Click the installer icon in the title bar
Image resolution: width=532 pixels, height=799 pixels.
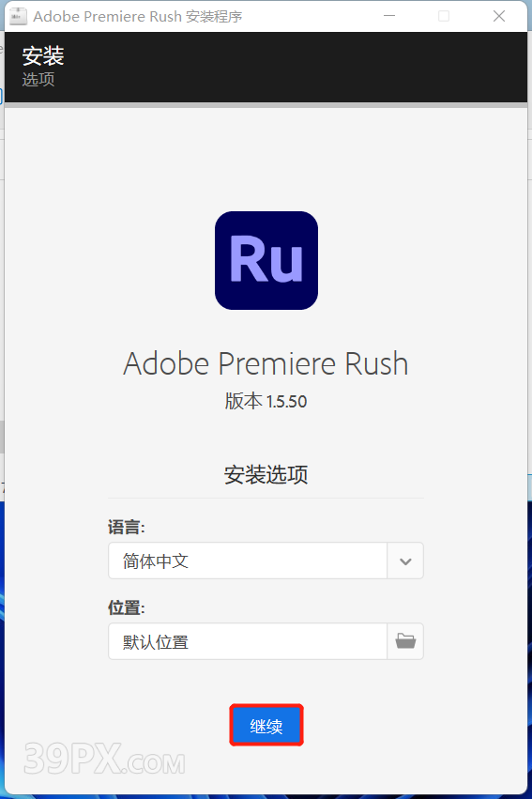pos(19,16)
